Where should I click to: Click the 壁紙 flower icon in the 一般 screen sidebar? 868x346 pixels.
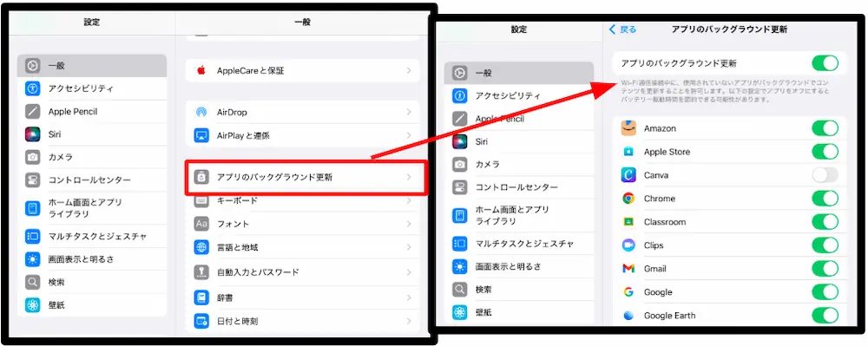coord(33,305)
